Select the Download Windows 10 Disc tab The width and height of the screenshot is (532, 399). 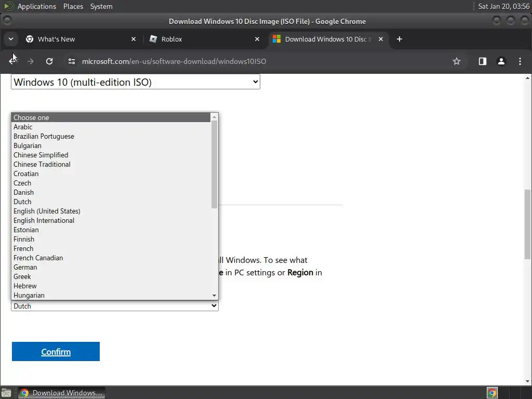click(328, 39)
